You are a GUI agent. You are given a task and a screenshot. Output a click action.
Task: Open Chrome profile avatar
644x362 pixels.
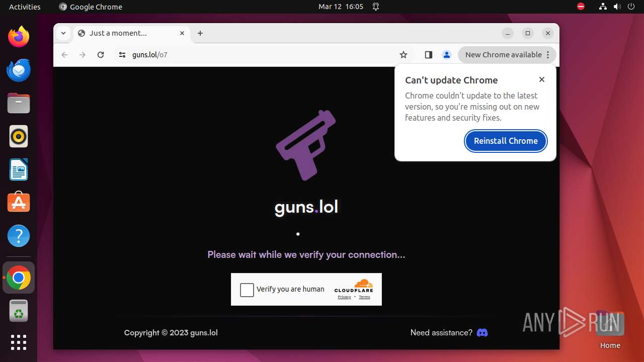[x=446, y=55]
